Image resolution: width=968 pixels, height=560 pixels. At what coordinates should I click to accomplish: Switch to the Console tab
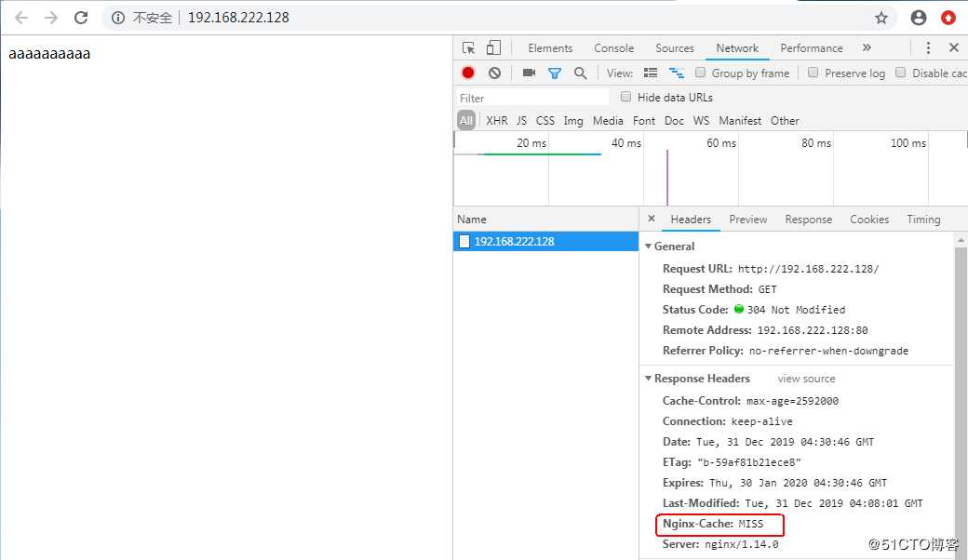(x=613, y=48)
